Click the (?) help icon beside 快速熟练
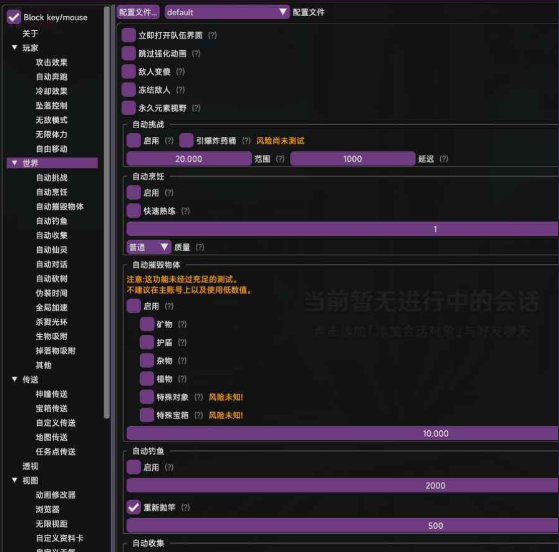 185,211
